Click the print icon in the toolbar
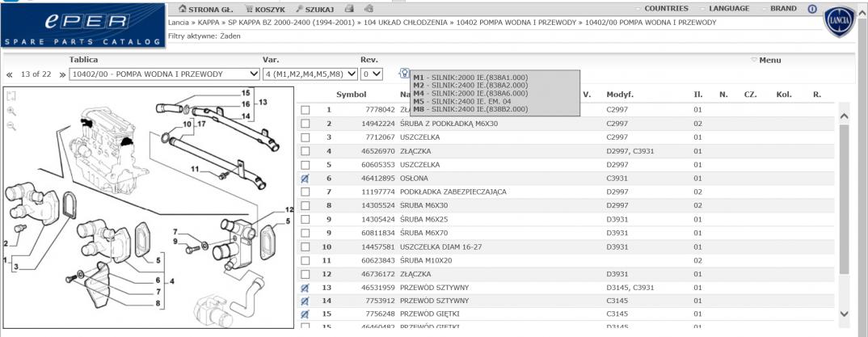This screenshot has height=337, width=868. tap(349, 9)
